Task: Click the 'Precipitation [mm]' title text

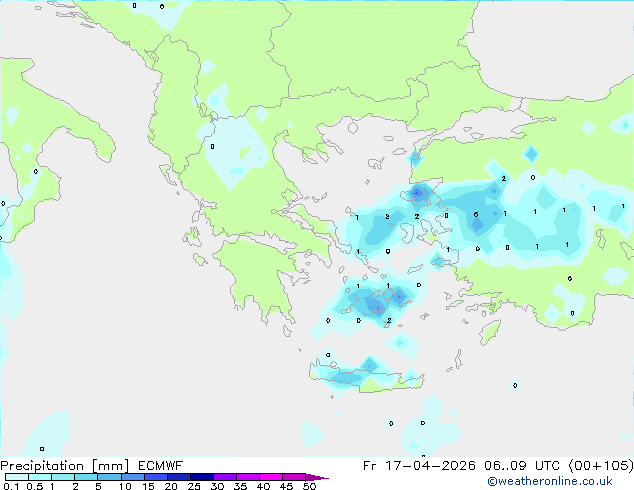Action: coord(65,466)
